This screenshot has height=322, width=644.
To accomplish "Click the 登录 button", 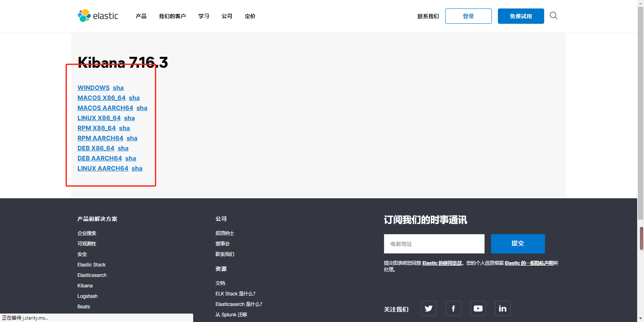I will pos(469,16).
